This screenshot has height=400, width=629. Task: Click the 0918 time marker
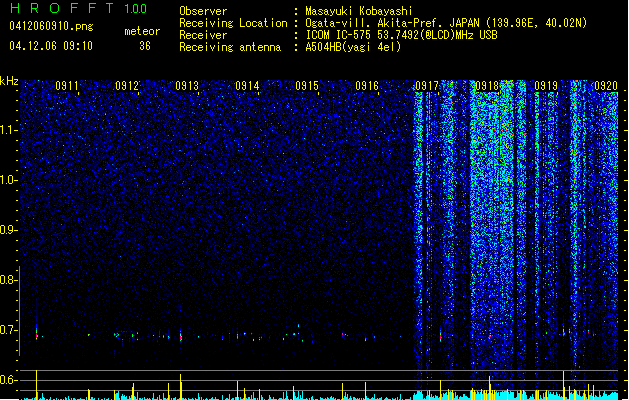tap(487, 86)
